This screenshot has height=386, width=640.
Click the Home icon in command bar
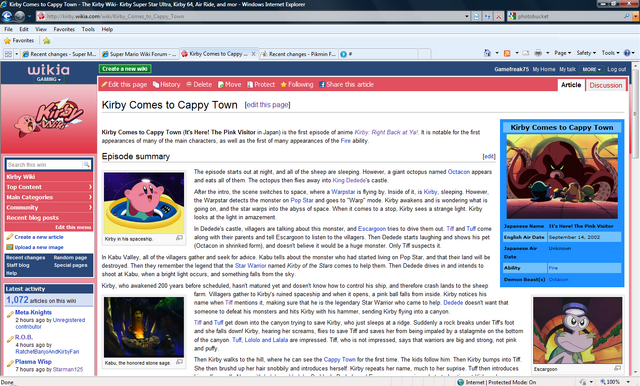click(x=487, y=53)
